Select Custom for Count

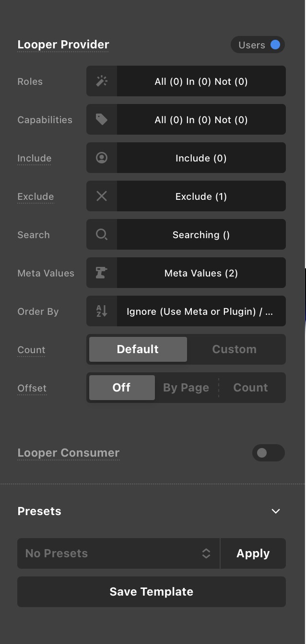pos(235,349)
